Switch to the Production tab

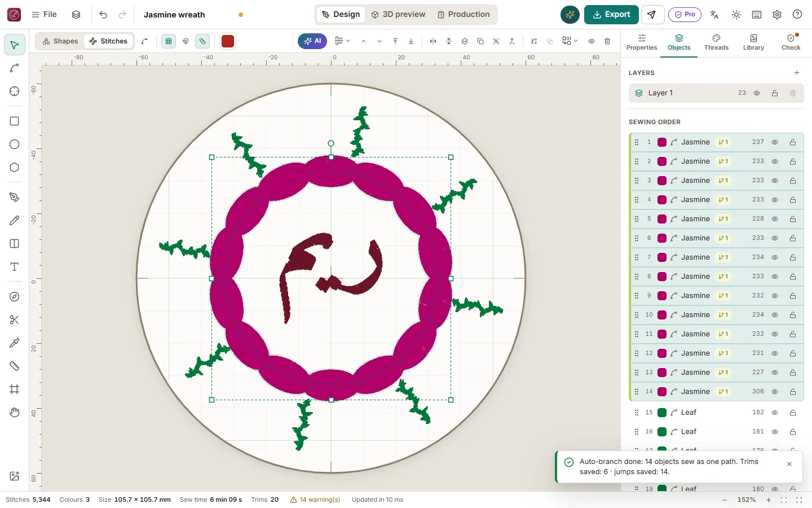point(464,15)
